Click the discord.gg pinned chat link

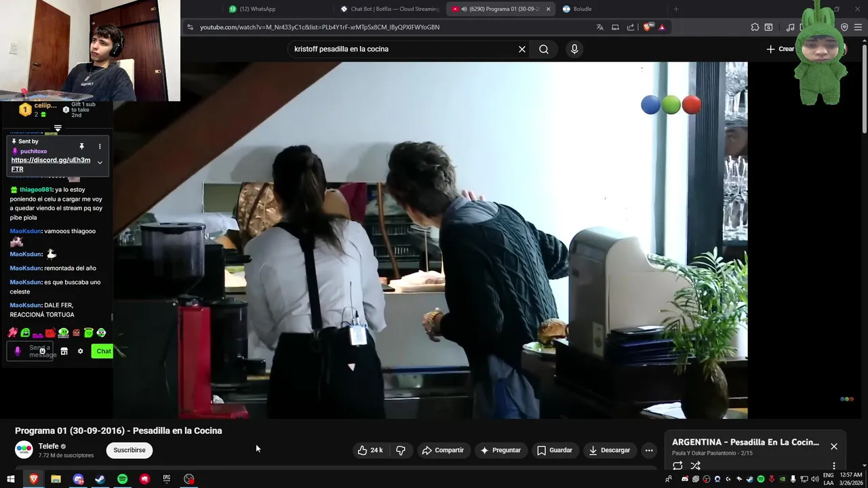pos(51,165)
